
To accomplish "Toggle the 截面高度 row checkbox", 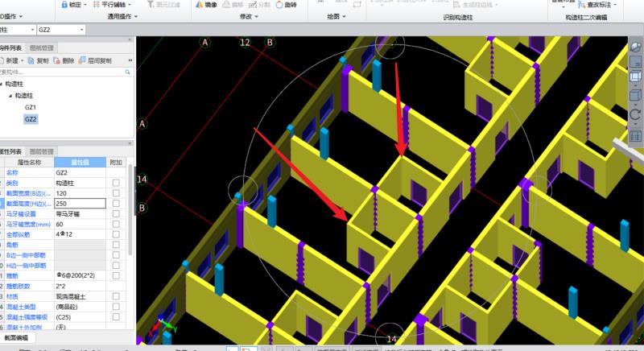I will (116, 203).
